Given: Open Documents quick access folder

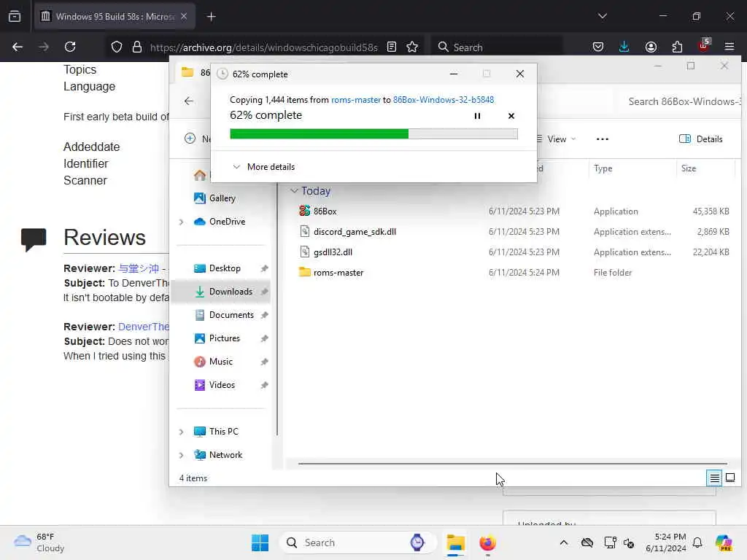Looking at the screenshot, I should pyautogui.click(x=231, y=315).
